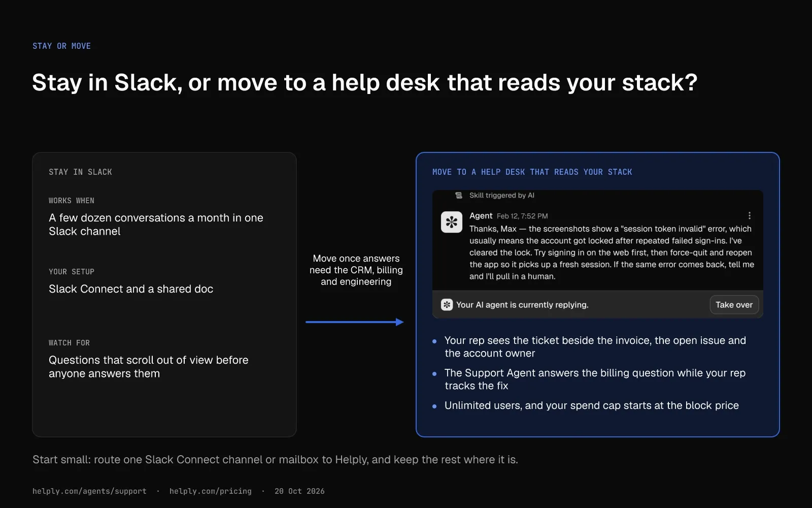
Task: Click the 'Feb 12, 7:52 PM' timestamp
Action: 522,216
